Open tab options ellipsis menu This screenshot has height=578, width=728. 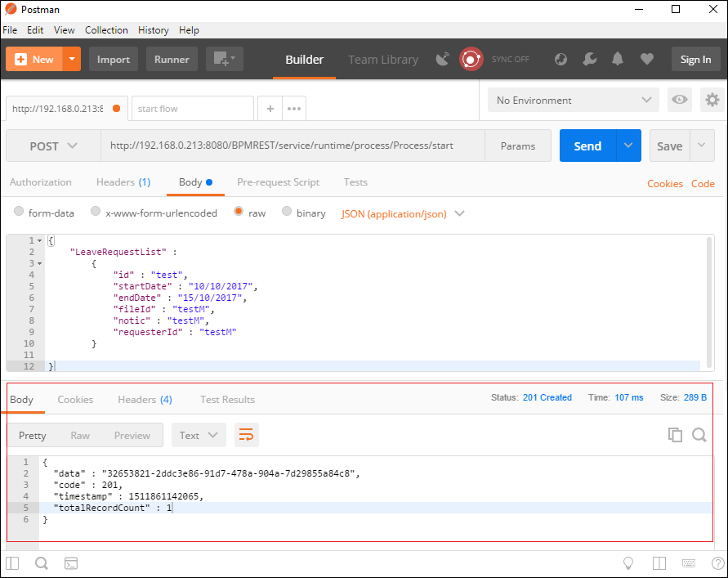point(294,109)
